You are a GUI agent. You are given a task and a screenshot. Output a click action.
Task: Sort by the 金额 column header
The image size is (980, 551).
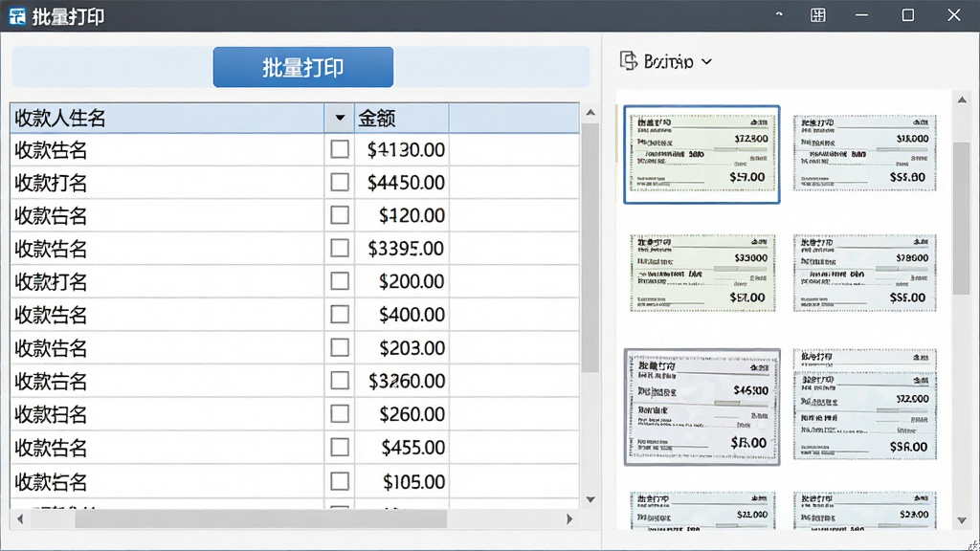coord(401,118)
